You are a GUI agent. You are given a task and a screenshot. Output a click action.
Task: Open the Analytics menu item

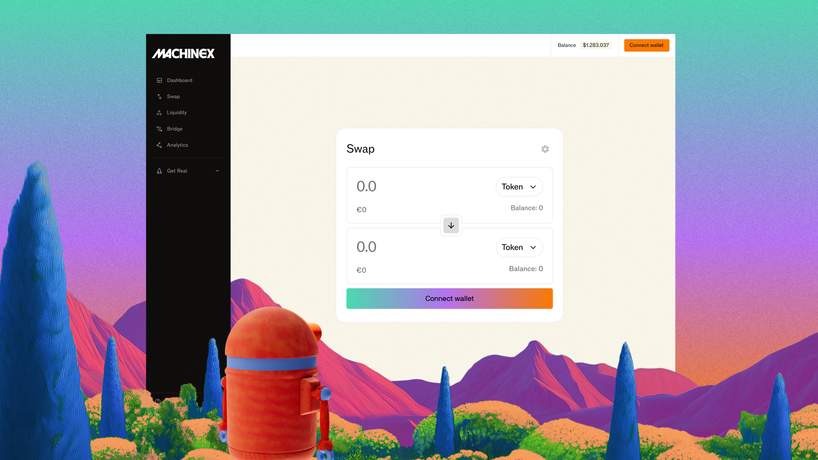(177, 145)
